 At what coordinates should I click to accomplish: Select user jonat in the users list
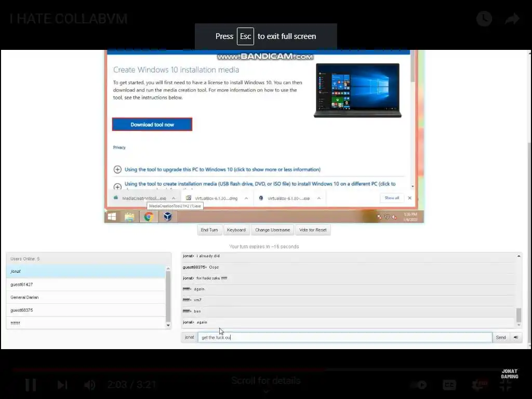pos(86,271)
